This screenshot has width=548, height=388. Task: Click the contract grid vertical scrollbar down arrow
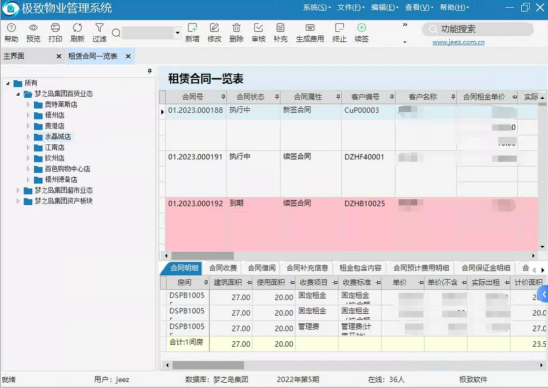(x=542, y=247)
